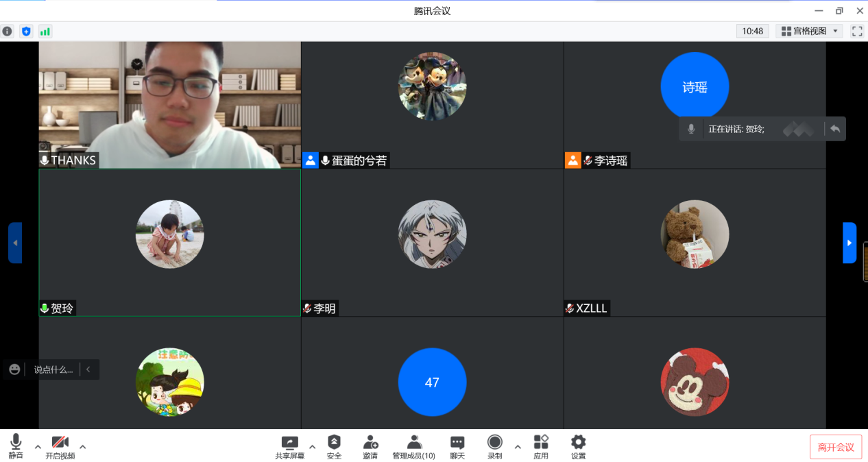This screenshot has width=868, height=462.
Task: Enter full screen mode
Action: pyautogui.click(x=856, y=31)
